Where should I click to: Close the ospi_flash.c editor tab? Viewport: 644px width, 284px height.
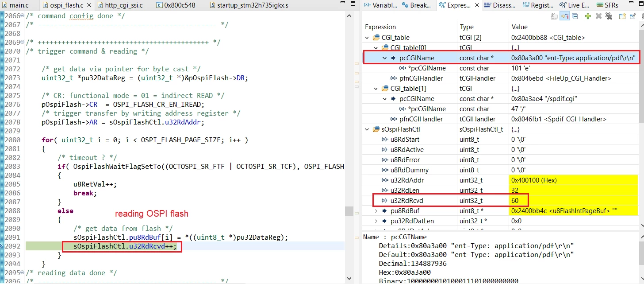tap(89, 5)
